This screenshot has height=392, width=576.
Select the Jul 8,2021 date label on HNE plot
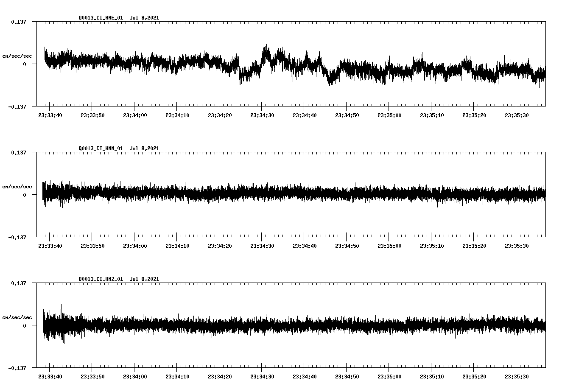tap(145, 17)
